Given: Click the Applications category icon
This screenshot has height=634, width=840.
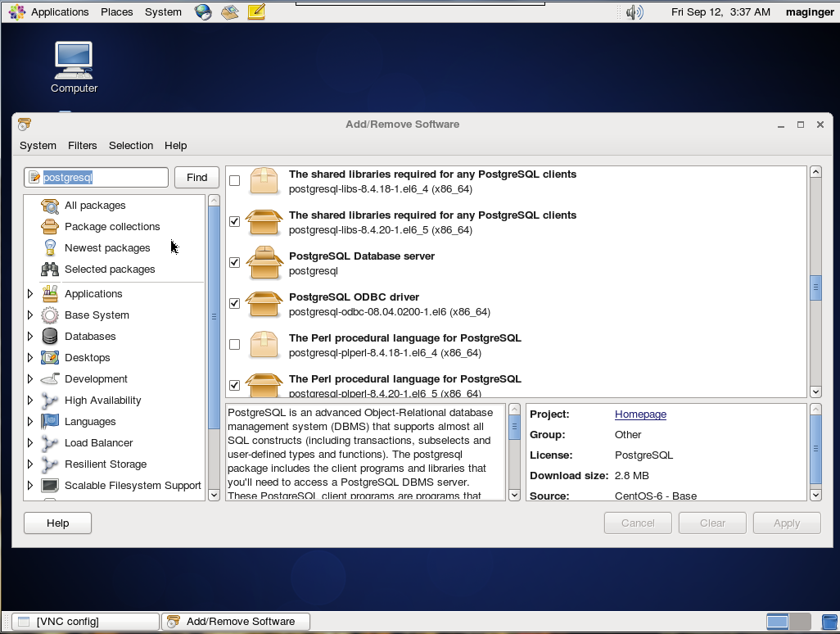Looking at the screenshot, I should (50, 294).
